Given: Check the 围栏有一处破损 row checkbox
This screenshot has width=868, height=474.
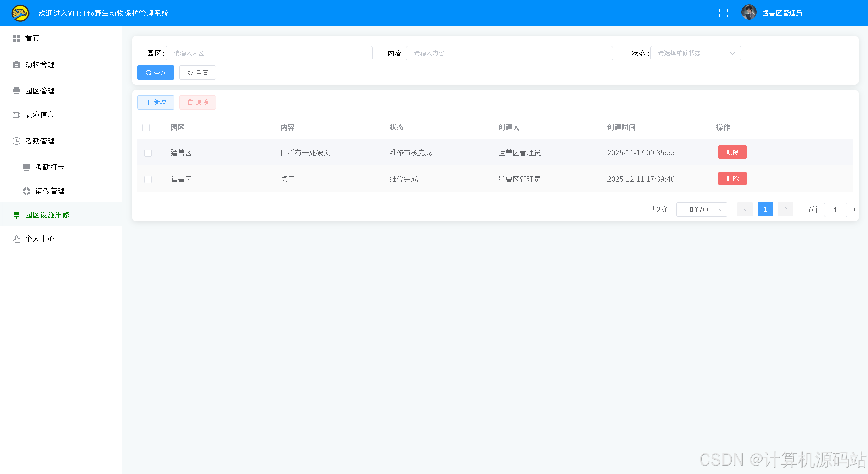Looking at the screenshot, I should coord(148,153).
